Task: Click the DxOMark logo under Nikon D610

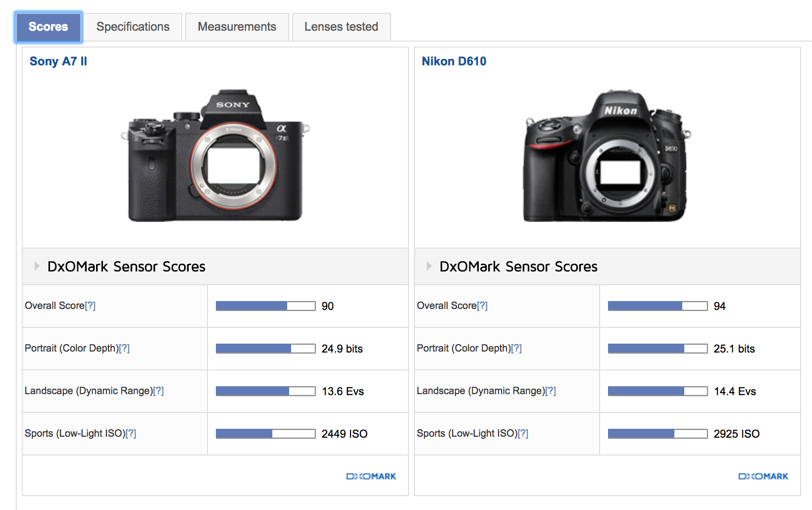Action: (x=763, y=476)
